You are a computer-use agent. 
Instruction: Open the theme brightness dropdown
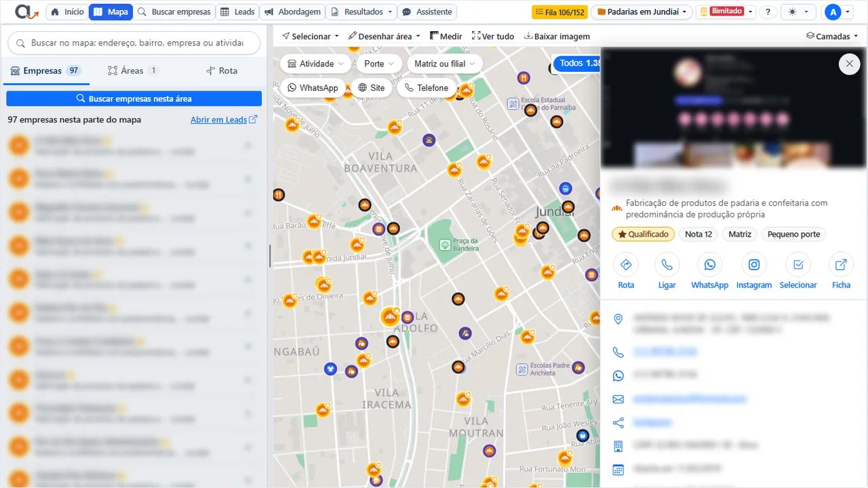coord(799,12)
